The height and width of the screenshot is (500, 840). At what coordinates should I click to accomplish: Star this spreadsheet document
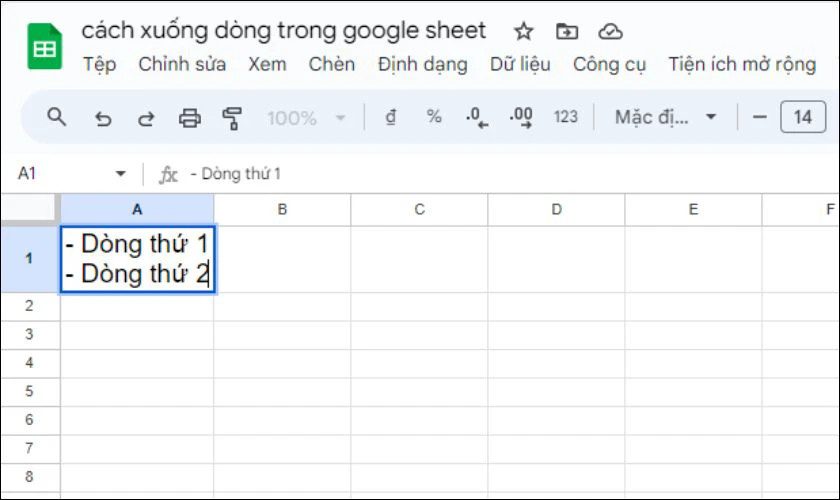[523, 31]
